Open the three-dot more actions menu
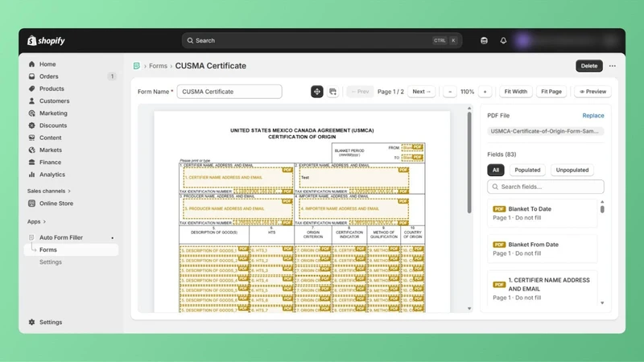Image resolution: width=644 pixels, height=362 pixels. 613,66
